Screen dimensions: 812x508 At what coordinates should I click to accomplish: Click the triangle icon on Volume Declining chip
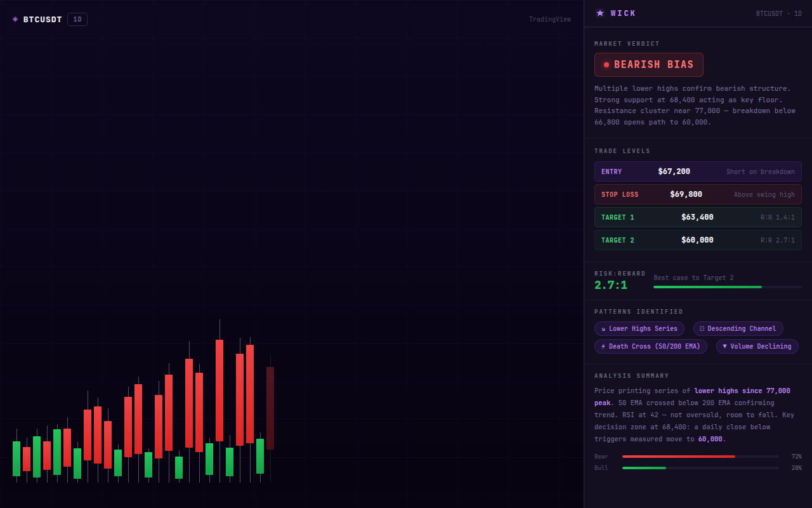[725, 346]
